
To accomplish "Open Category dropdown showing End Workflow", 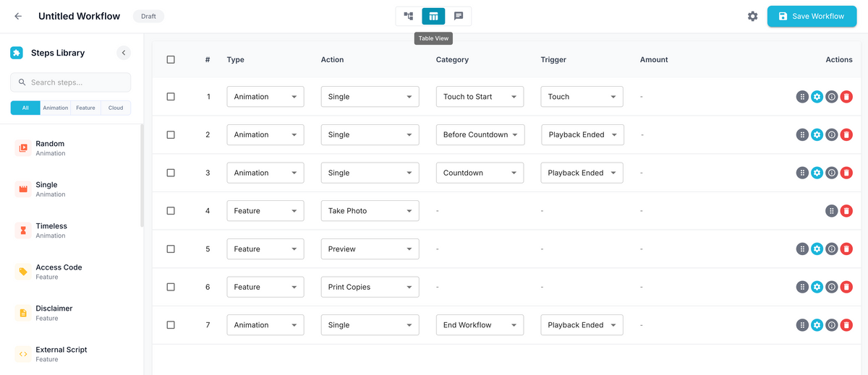I will (480, 325).
